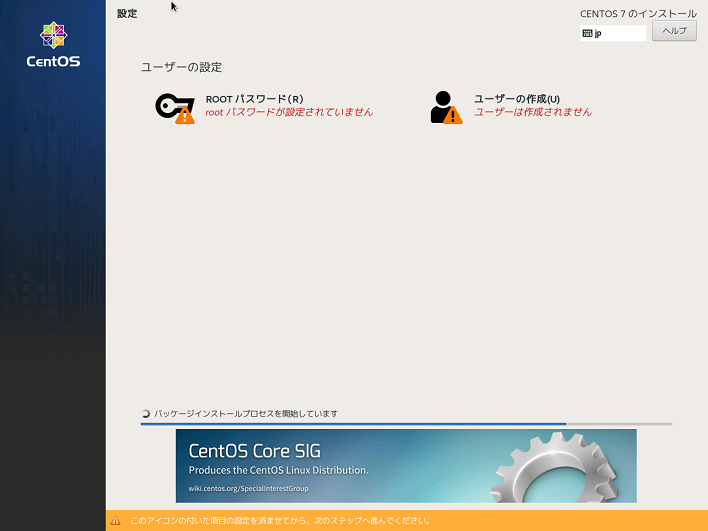
Task: Click the ユーザーの作成(U) label
Action: coord(517,99)
